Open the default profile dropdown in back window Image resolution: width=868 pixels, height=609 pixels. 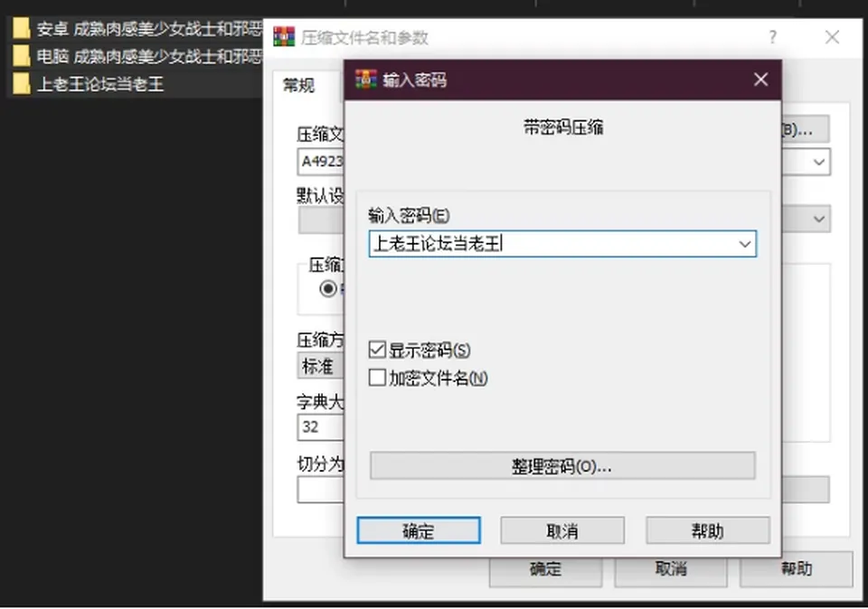point(819,219)
